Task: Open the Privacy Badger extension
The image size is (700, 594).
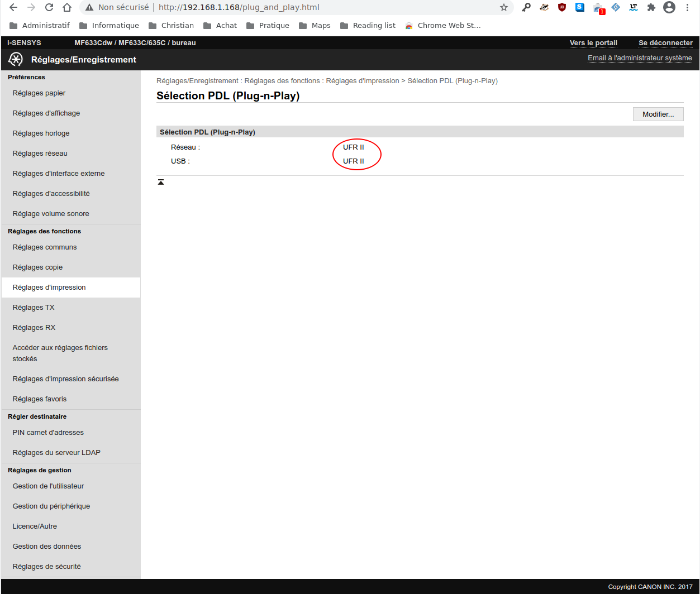Action: 544,8
